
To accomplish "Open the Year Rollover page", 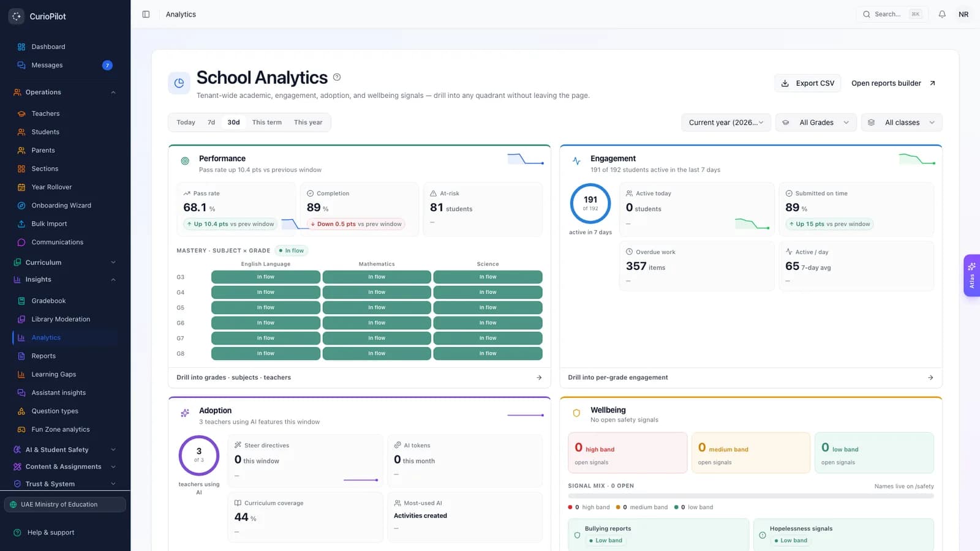I will pyautogui.click(x=65, y=187).
